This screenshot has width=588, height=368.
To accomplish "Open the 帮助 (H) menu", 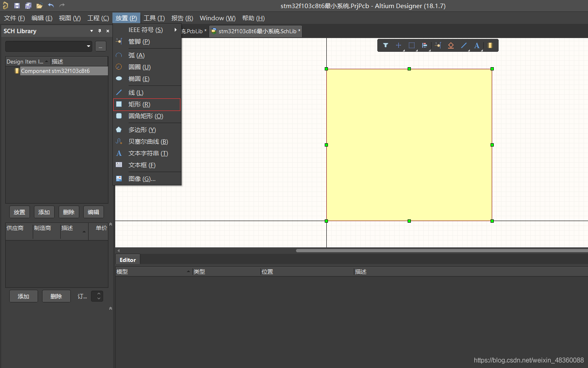I will point(254,18).
